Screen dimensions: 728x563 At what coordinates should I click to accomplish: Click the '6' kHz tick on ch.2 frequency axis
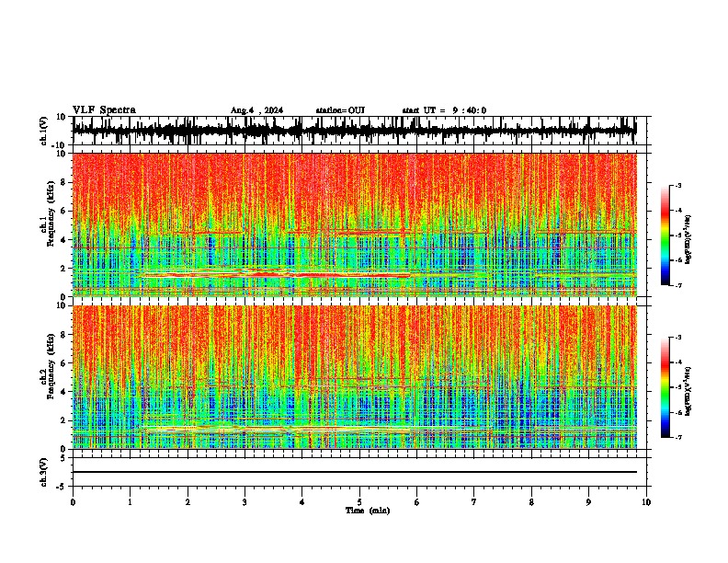click(63, 362)
